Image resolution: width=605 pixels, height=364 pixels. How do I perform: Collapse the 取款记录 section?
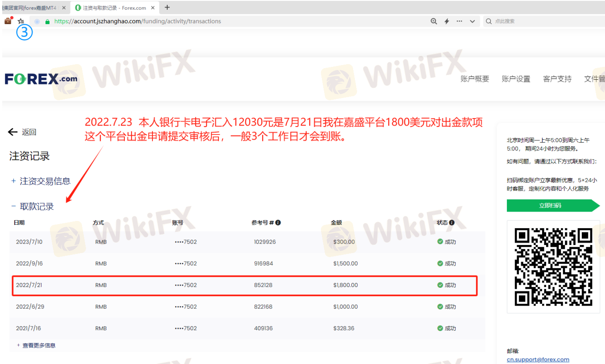tap(32, 207)
